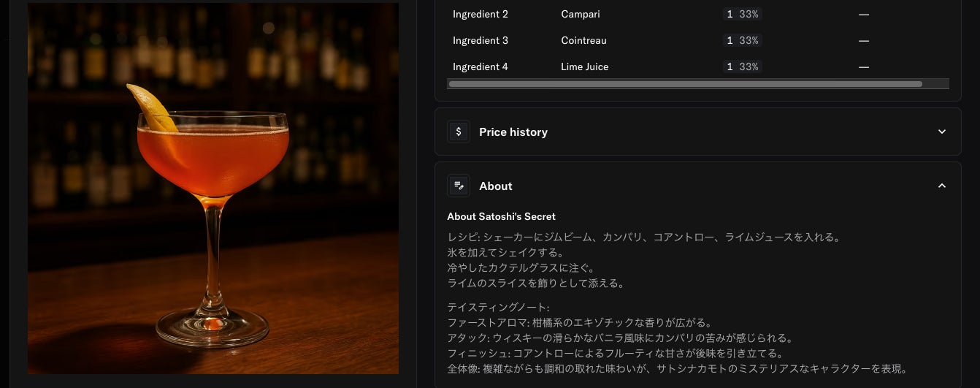Click the 33% rarity badge beside Campari

(742, 14)
